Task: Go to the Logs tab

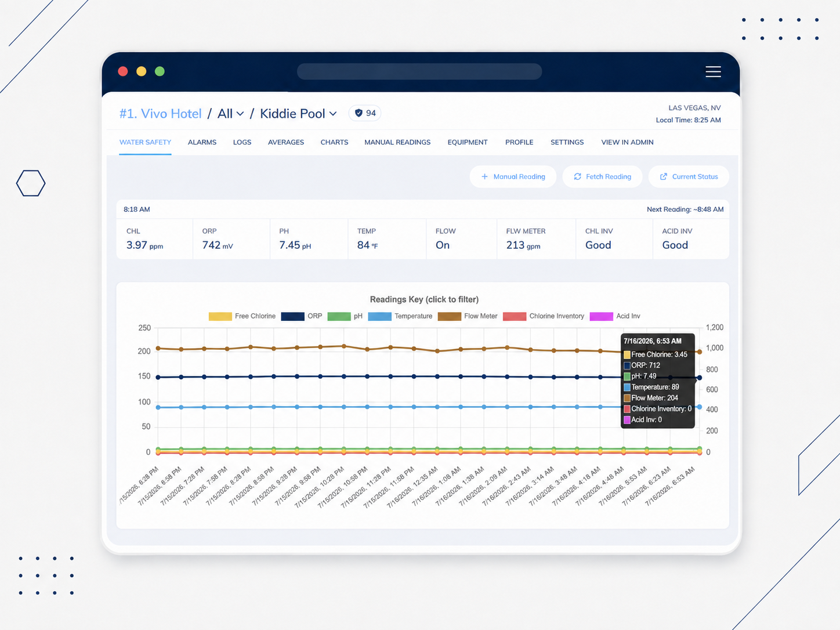Action: coord(242,142)
